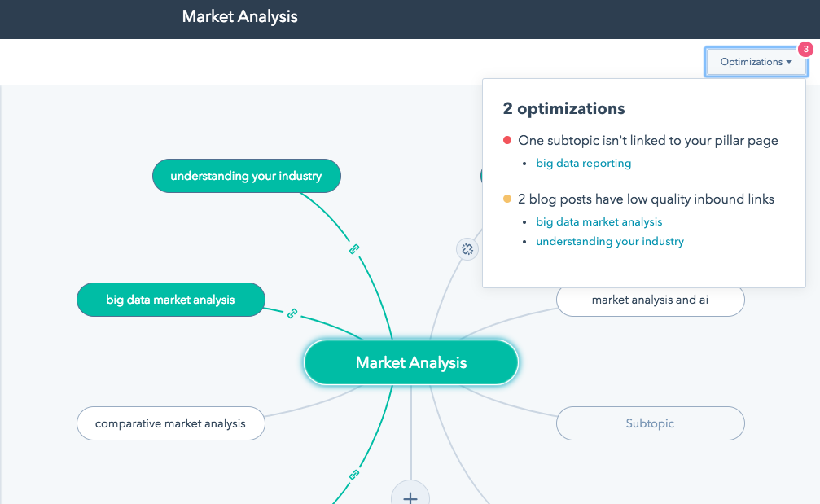Click link icon on bottom-left teal connector
The height and width of the screenshot is (504, 820).
tap(354, 474)
